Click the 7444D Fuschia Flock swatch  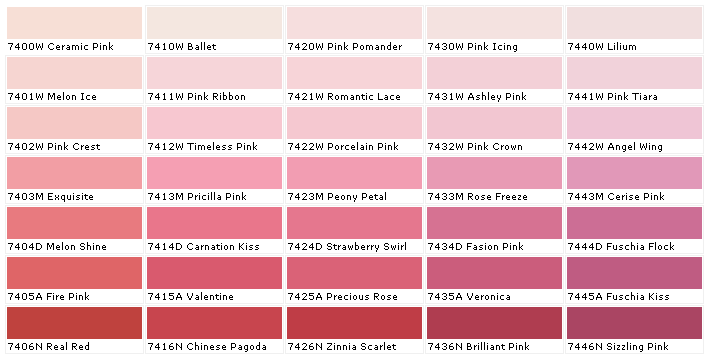point(634,223)
